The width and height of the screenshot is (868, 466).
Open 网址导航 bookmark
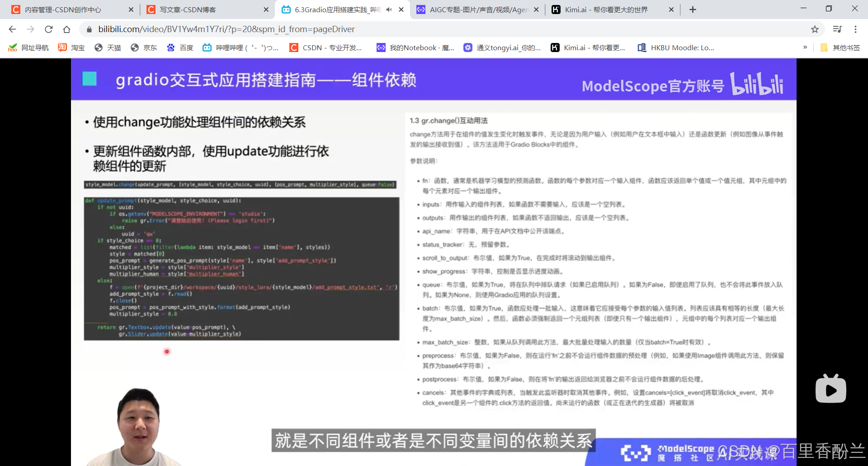(x=28, y=48)
